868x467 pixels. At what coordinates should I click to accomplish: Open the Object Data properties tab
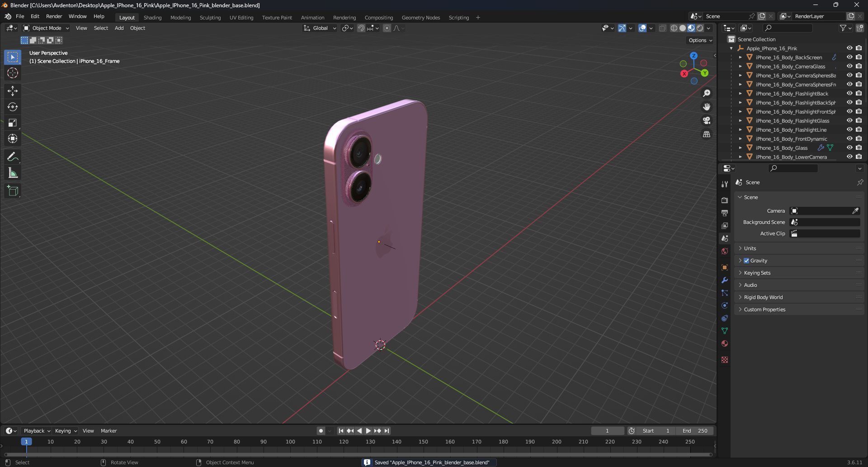click(x=725, y=331)
